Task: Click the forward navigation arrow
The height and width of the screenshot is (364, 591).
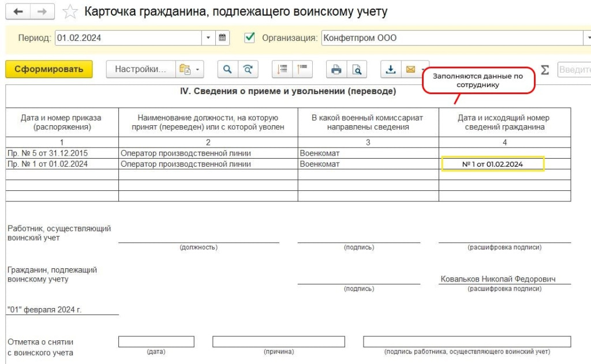Action: pyautogui.click(x=42, y=12)
